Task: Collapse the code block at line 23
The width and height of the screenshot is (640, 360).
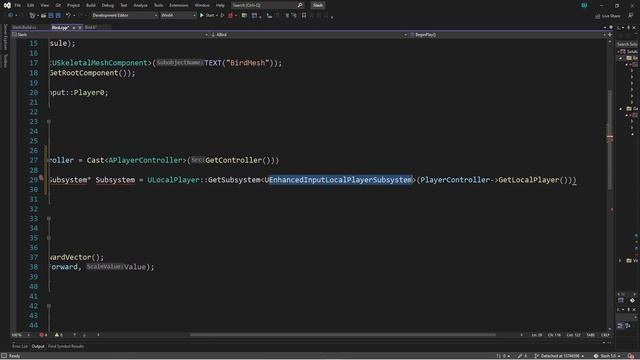Action: coord(49,122)
